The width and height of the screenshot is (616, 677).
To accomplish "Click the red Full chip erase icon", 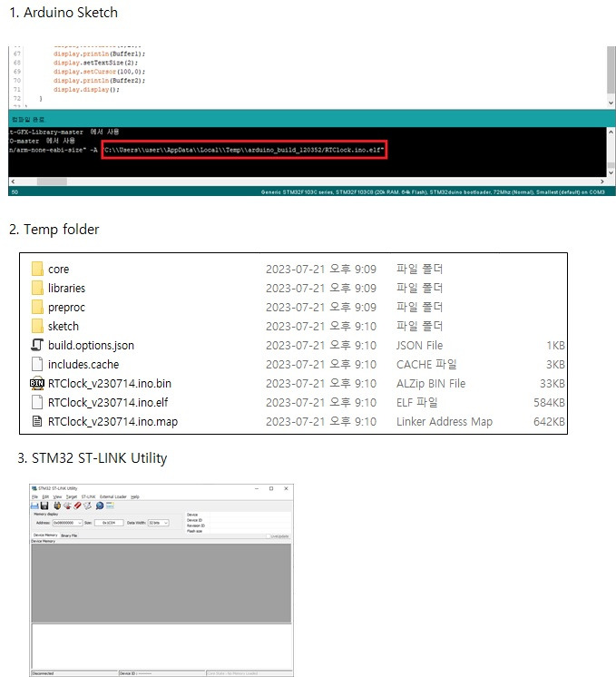I will click(77, 505).
